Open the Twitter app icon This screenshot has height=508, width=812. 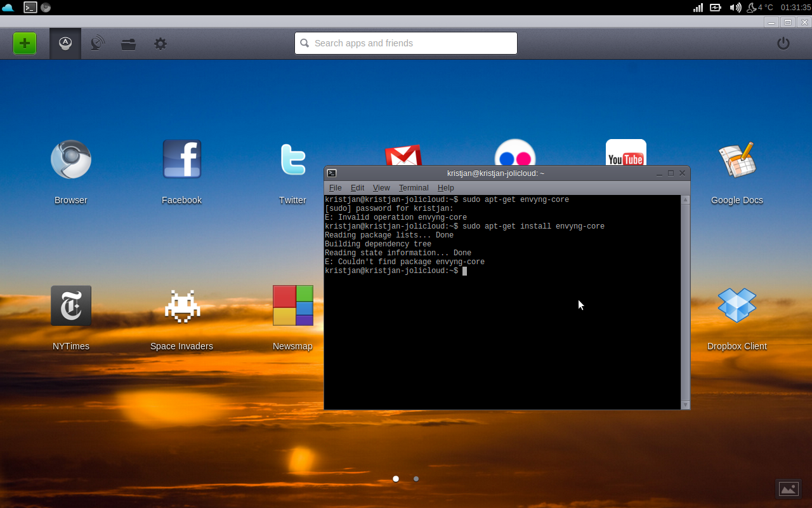292,159
